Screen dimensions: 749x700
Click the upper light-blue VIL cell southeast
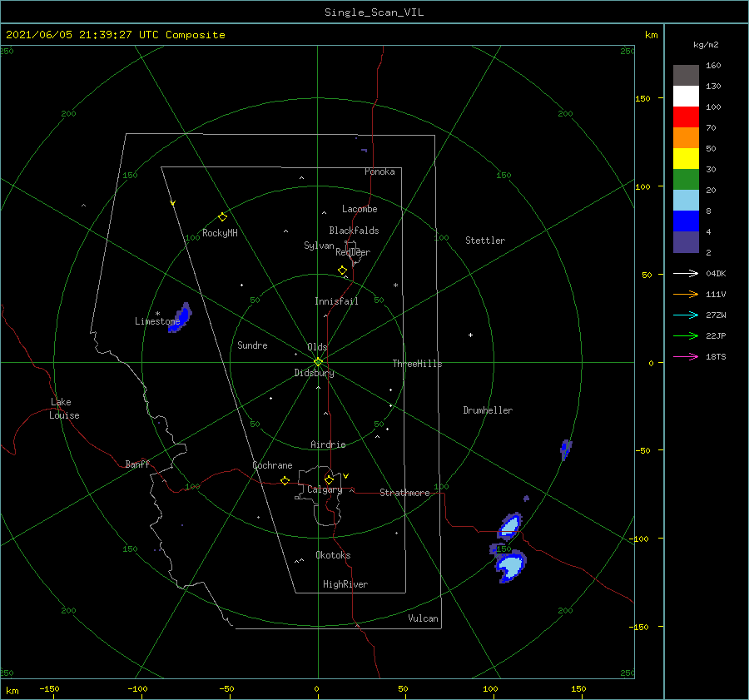[x=509, y=527]
